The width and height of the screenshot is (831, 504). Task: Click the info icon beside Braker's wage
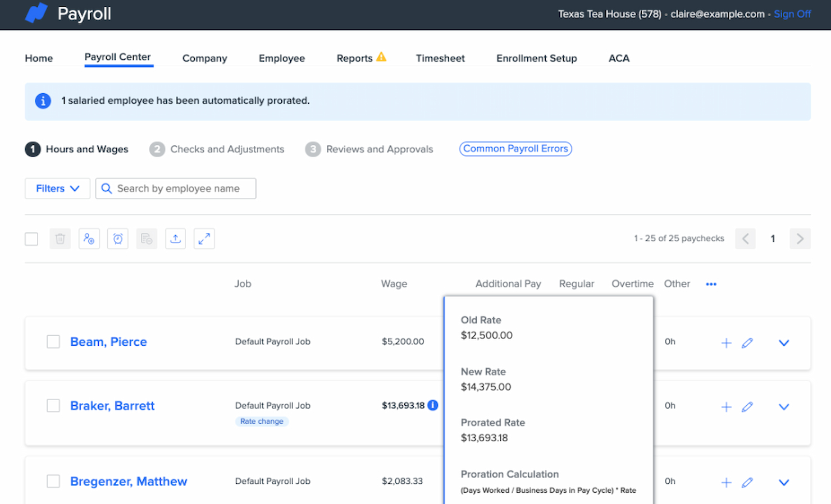tap(433, 405)
